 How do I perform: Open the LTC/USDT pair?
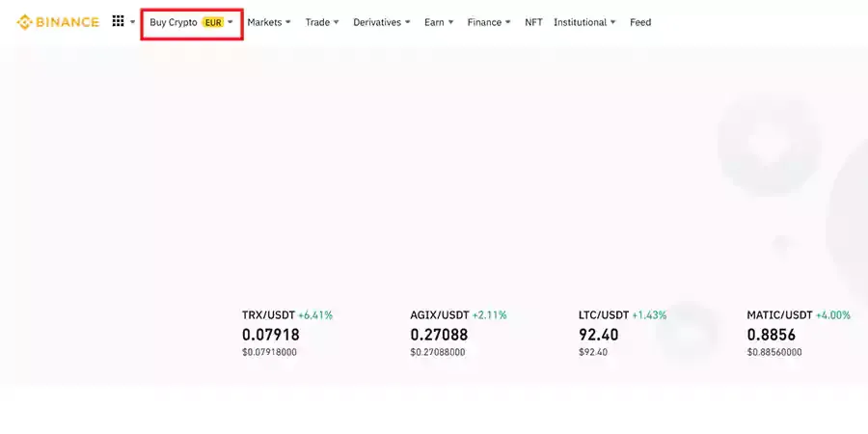click(604, 315)
